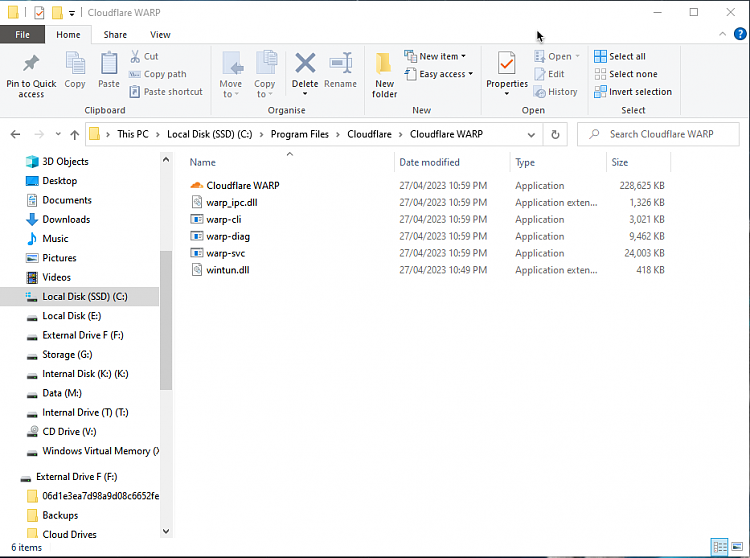Open the help question mark icon
Screen dimensions: 750x558
pyautogui.click(x=739, y=34)
